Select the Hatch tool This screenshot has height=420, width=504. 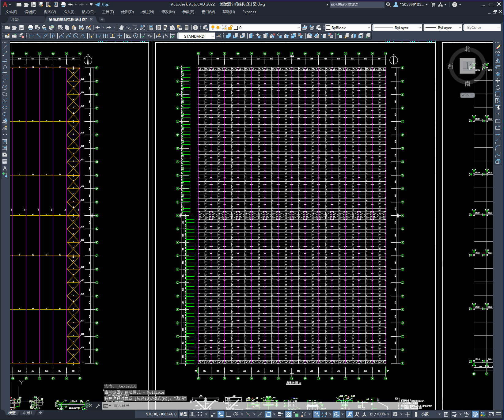(5, 141)
